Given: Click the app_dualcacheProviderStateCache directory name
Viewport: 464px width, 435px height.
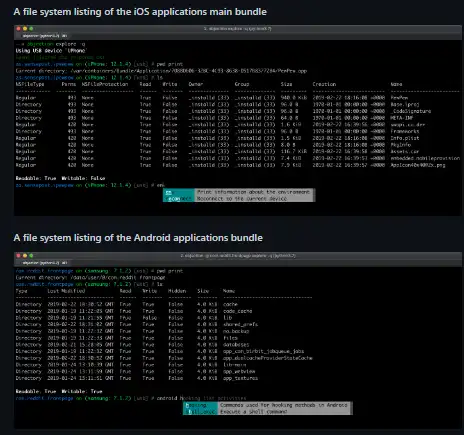Looking at the screenshot, I should tap(268, 358).
